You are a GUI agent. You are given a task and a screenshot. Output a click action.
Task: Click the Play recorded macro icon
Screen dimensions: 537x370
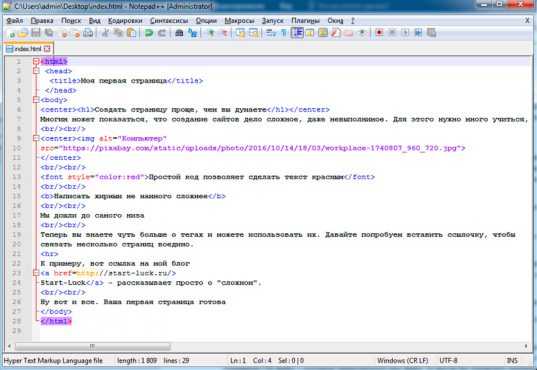pos(405,33)
